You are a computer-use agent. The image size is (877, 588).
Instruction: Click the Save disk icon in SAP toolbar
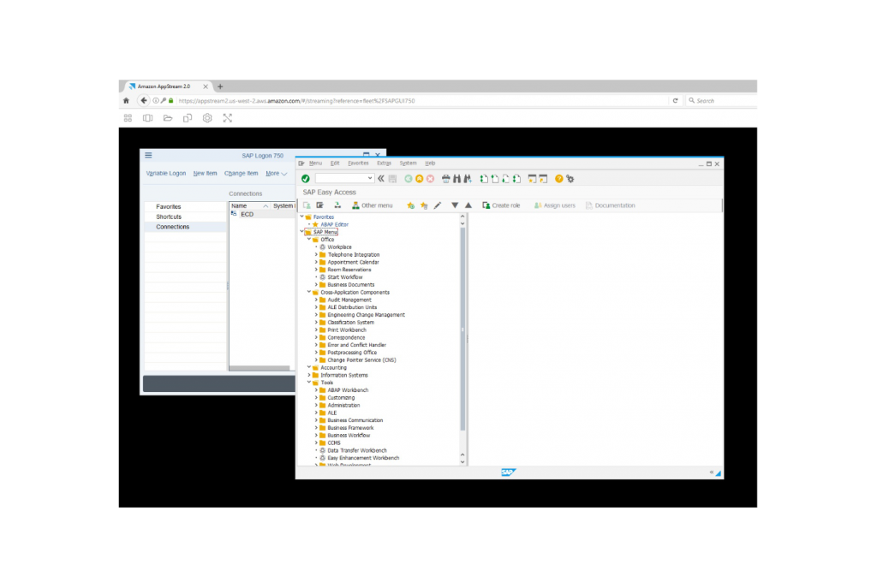coord(392,179)
